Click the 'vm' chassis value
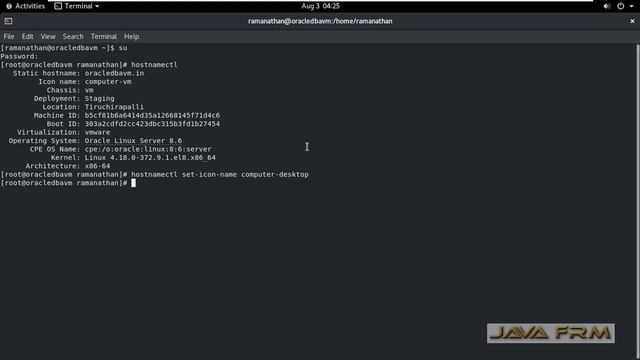 click(x=89, y=90)
